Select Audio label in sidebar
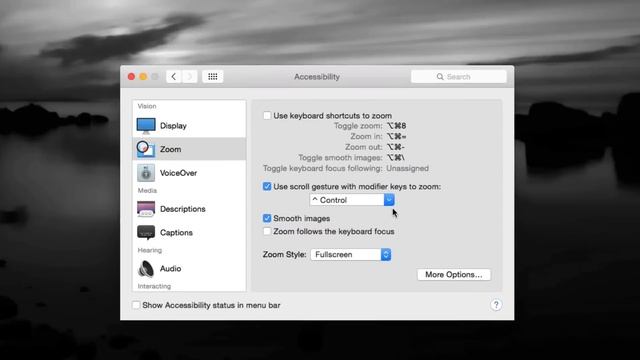Viewport: 640px width, 360px height. [x=171, y=269]
